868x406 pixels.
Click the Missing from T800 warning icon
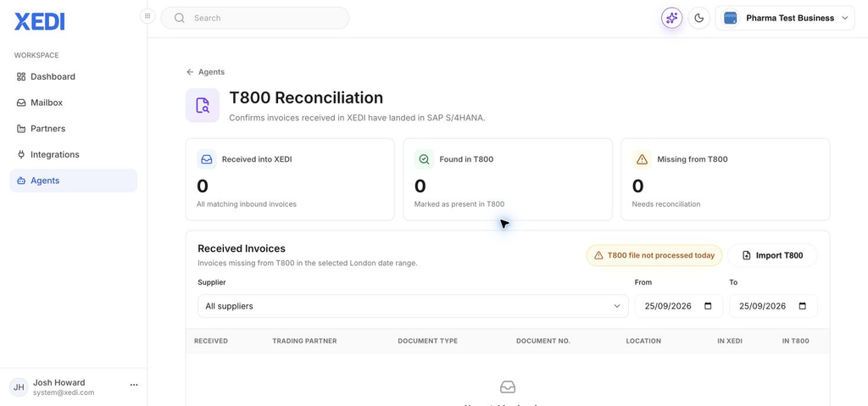pyautogui.click(x=643, y=159)
